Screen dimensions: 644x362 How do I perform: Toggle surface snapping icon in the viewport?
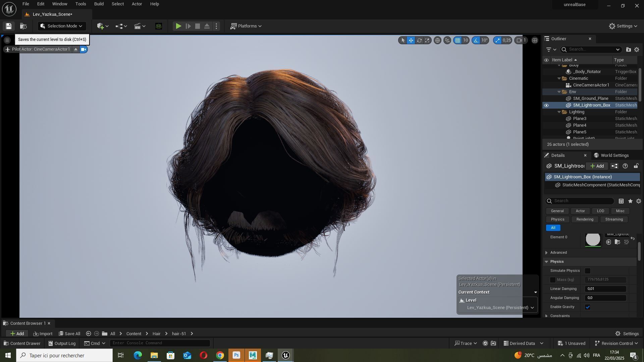click(447, 41)
